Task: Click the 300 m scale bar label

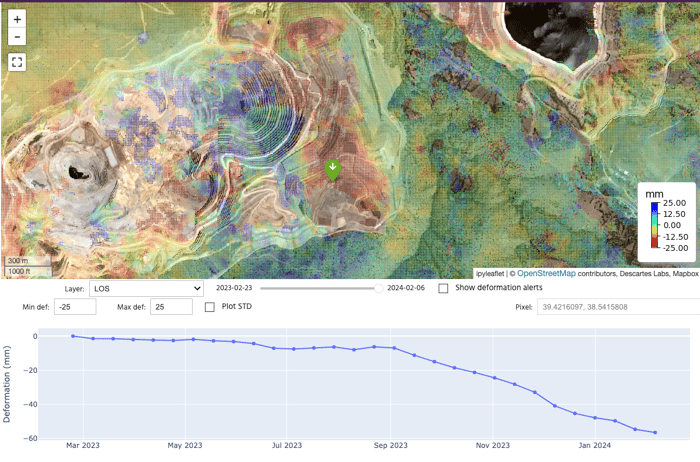Action: pyautogui.click(x=18, y=261)
